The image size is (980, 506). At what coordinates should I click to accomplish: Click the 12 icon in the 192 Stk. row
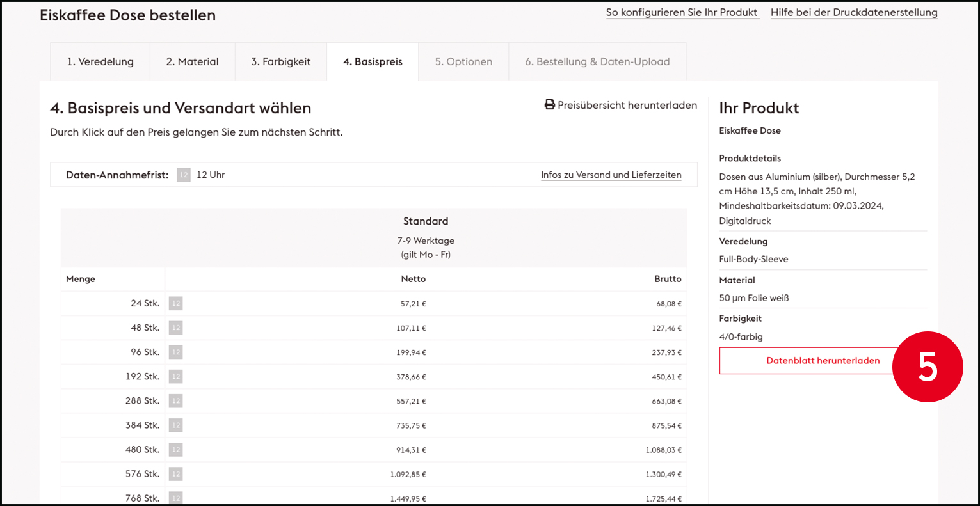tap(175, 376)
